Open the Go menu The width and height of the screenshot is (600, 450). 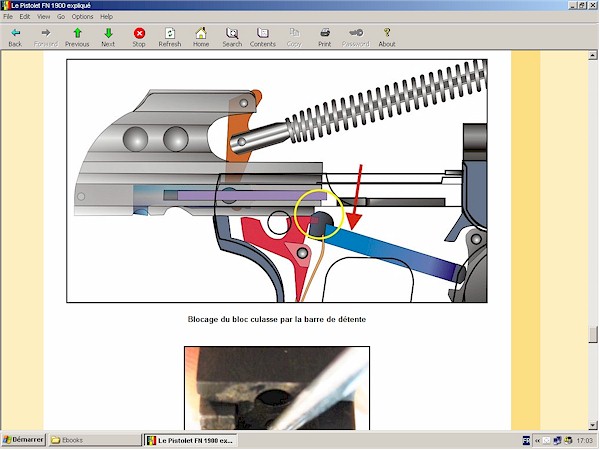point(61,16)
